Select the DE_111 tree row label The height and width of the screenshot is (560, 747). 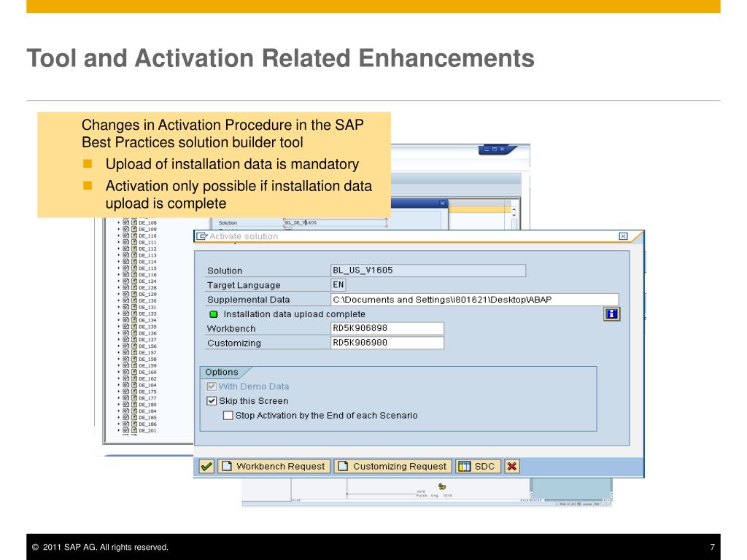pyautogui.click(x=147, y=242)
